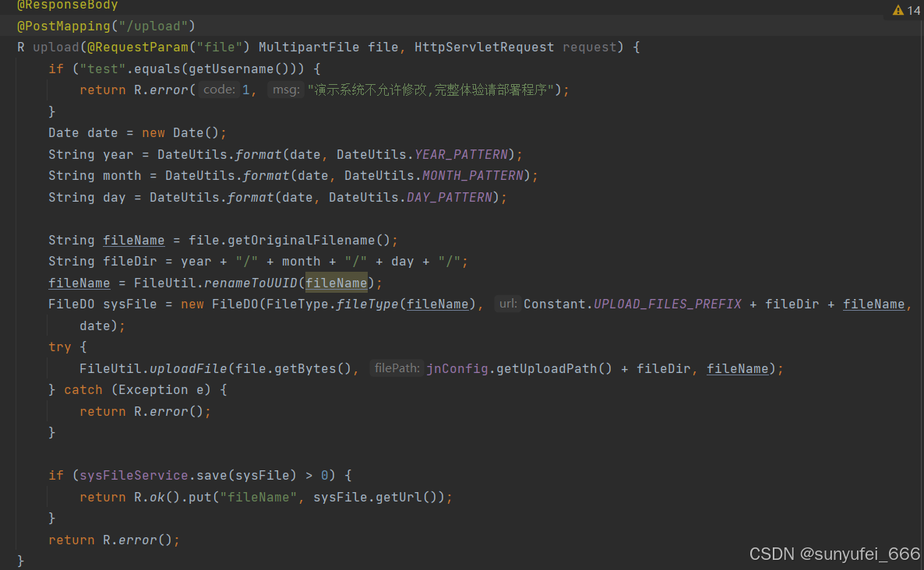
Task: Click the upload method name
Action: [x=56, y=47]
